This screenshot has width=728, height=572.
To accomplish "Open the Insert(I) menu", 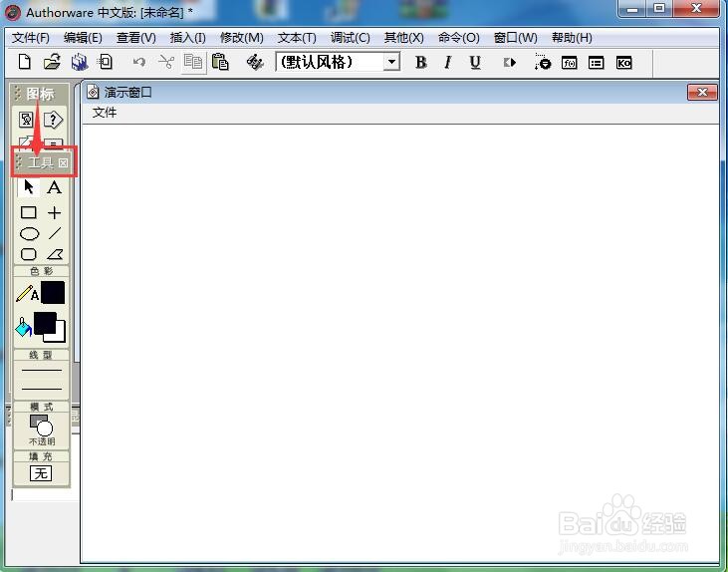I will (x=187, y=38).
